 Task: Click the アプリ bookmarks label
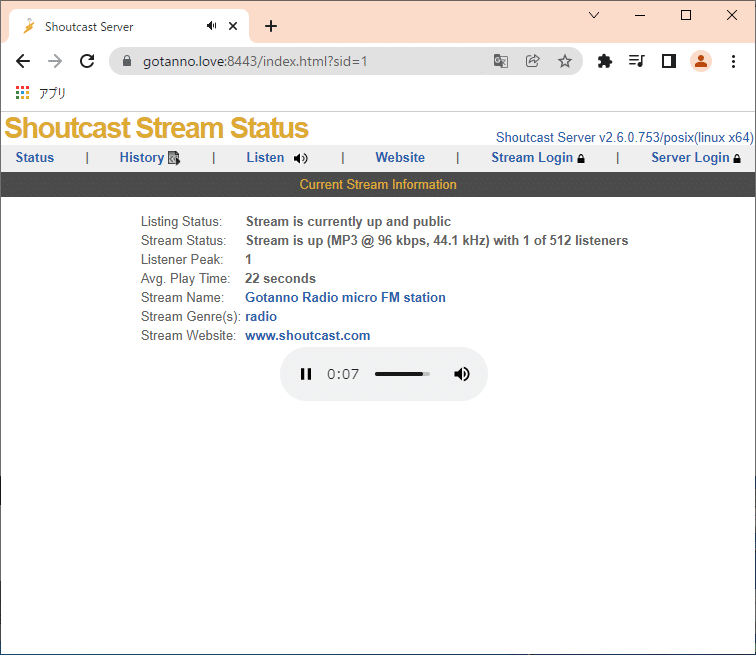[52, 93]
